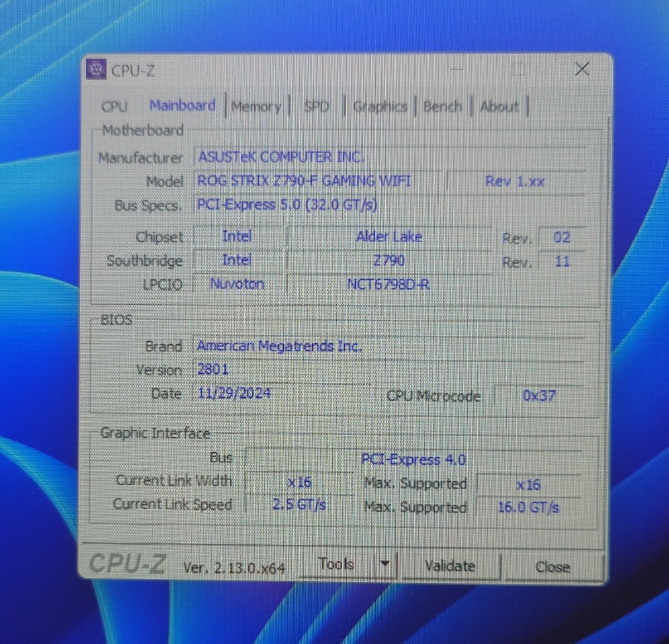The image size is (669, 644).
Task: Select graphic bus PCI-Express 4.0 field
Action: pos(414,459)
